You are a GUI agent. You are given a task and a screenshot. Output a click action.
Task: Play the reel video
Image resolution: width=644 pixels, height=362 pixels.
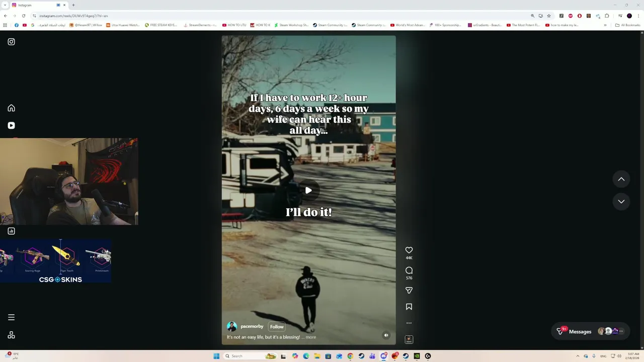click(308, 190)
